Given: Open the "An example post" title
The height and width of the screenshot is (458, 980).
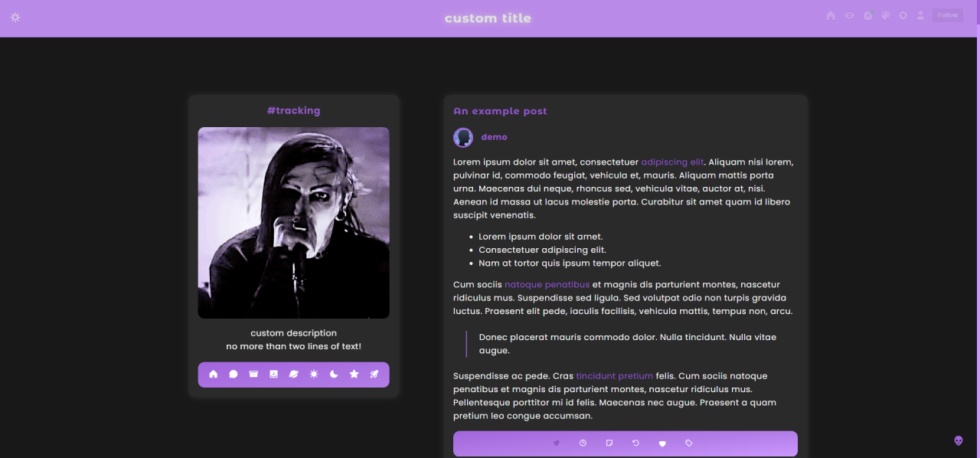Looking at the screenshot, I should (x=500, y=111).
